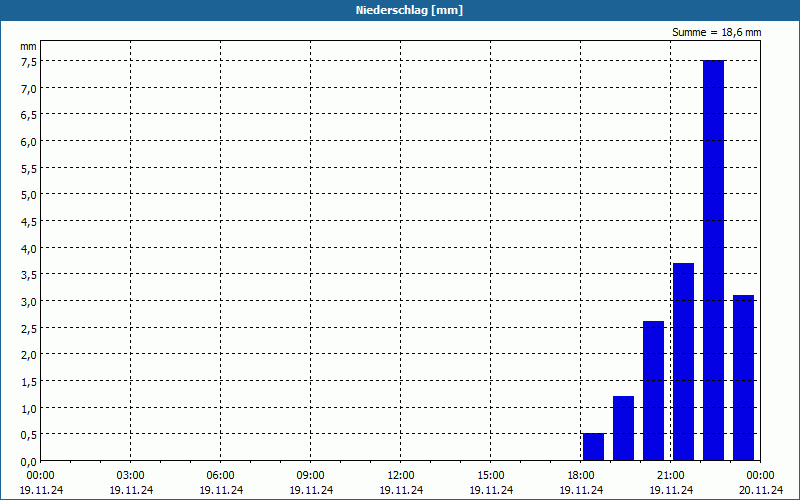Click the 6,5 y-axis value
This screenshot has width=800, height=500.
pos(29,115)
